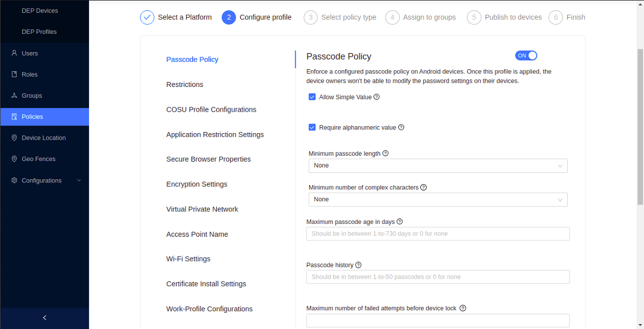
Task: Click help icon next to Passcode history
Action: (x=358, y=265)
